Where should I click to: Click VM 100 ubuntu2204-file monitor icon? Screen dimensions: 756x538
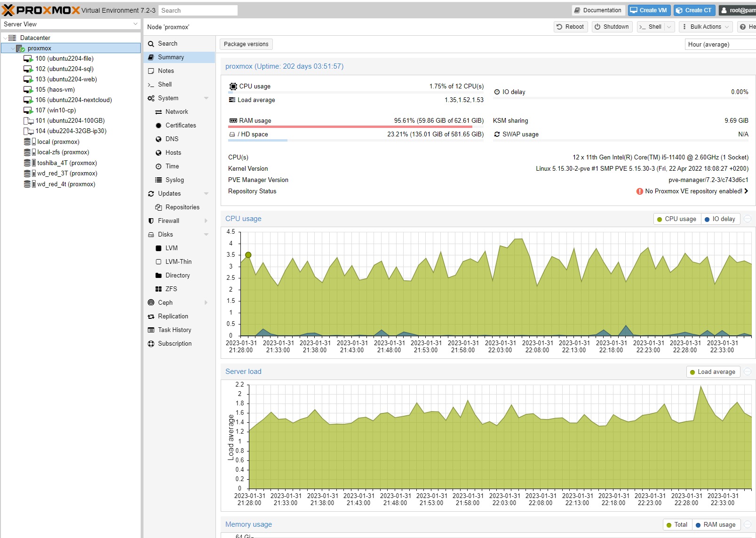click(x=28, y=59)
